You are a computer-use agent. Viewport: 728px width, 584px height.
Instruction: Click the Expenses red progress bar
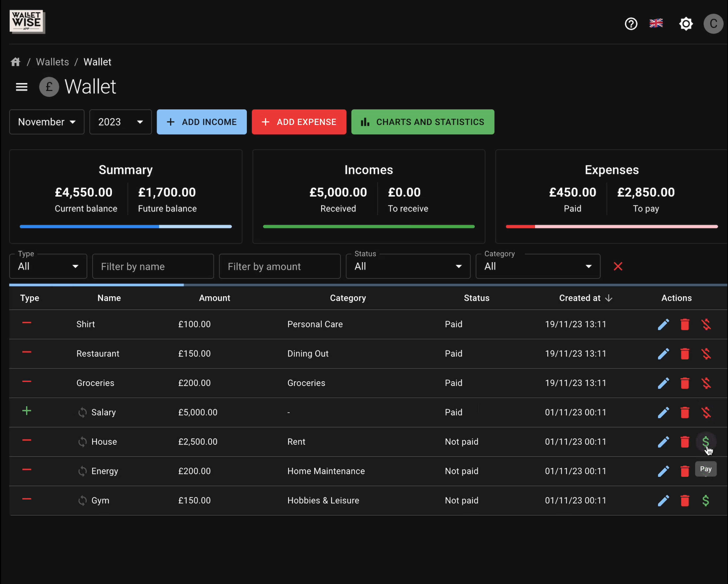611,227
